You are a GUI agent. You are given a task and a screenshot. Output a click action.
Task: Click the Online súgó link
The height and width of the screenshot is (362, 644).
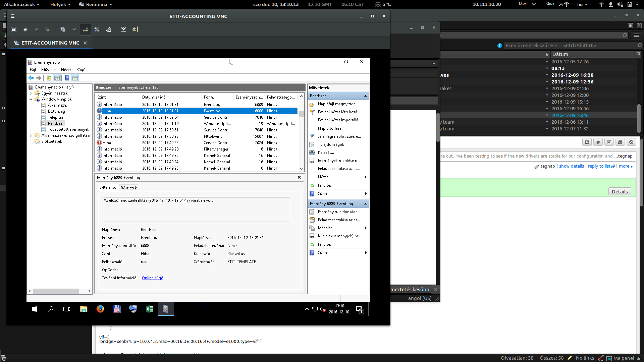(152, 278)
